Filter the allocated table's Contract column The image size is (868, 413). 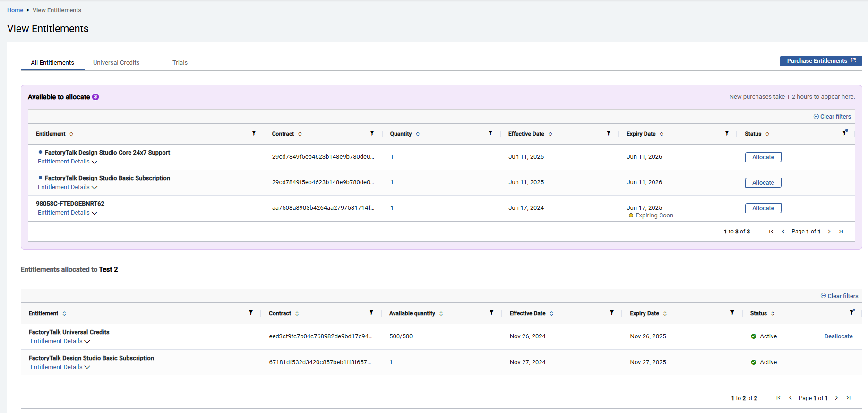pos(371,313)
